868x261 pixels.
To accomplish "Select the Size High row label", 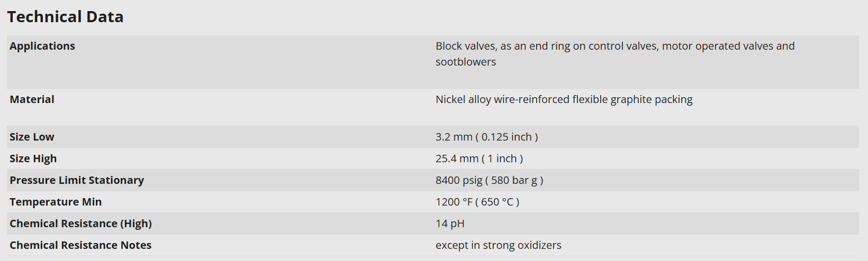I will [33, 159].
